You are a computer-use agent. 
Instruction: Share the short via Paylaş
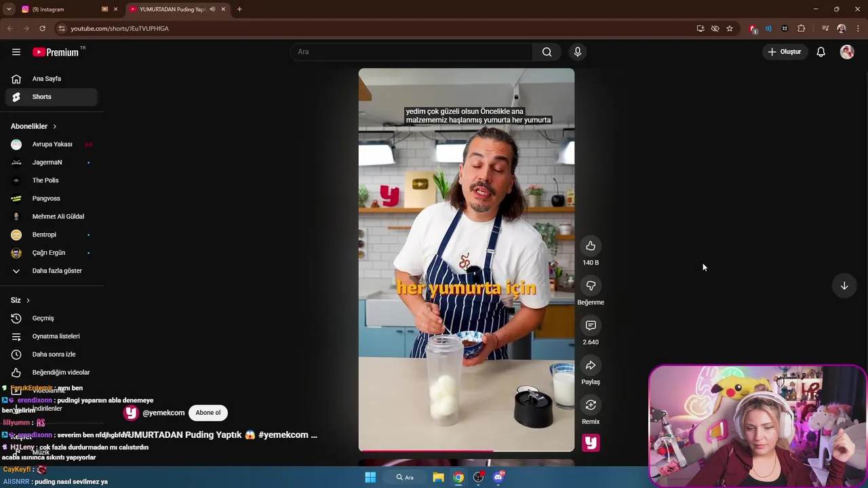click(x=591, y=365)
